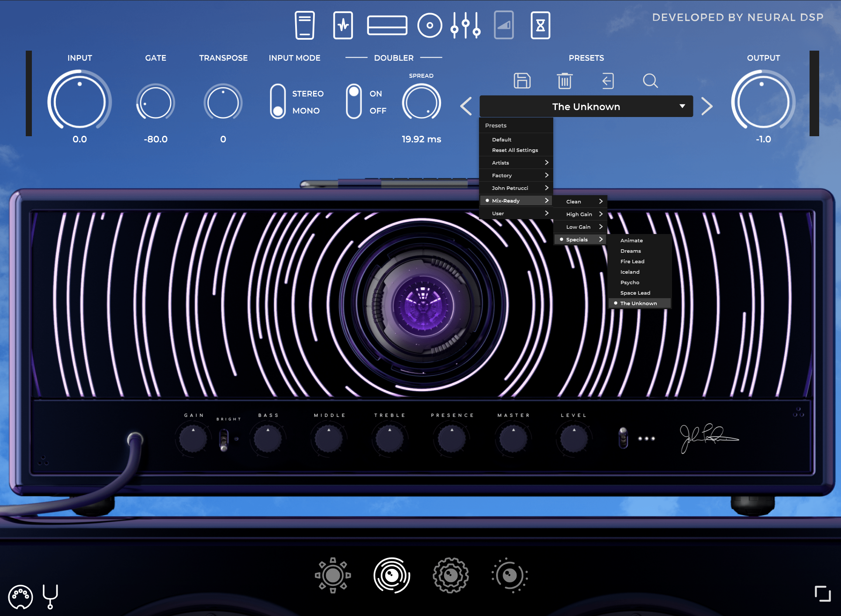841x616 pixels.
Task: Select the Fire Lead preset
Action: tap(632, 262)
